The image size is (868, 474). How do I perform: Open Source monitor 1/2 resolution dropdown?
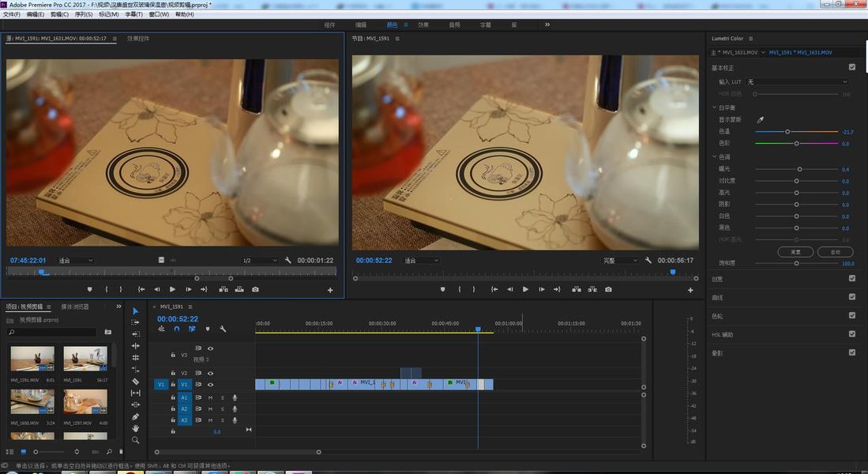[x=259, y=260]
